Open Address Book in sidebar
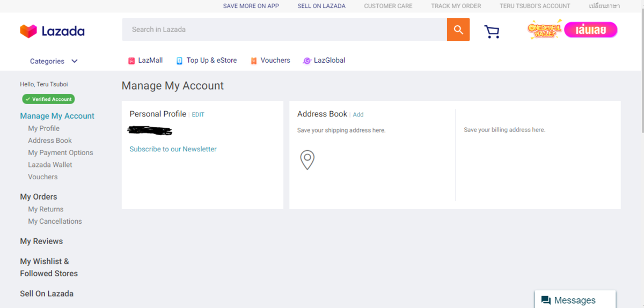This screenshot has height=308, width=644. coord(50,141)
